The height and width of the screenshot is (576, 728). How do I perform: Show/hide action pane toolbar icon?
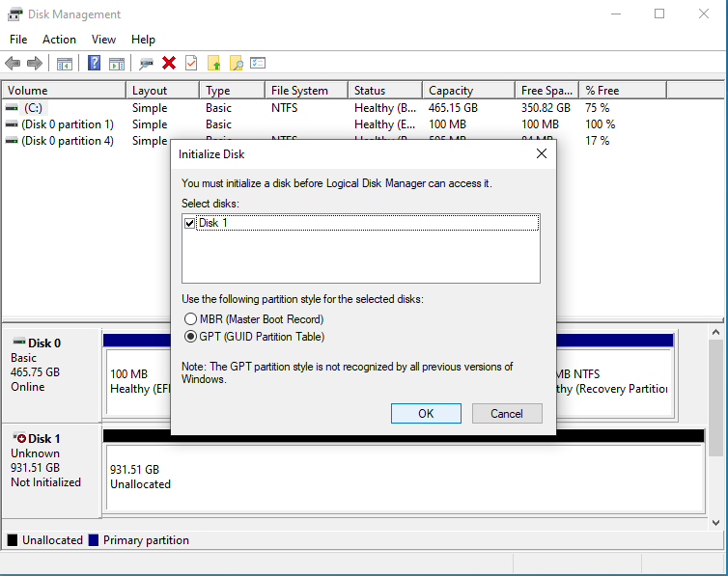click(117, 63)
